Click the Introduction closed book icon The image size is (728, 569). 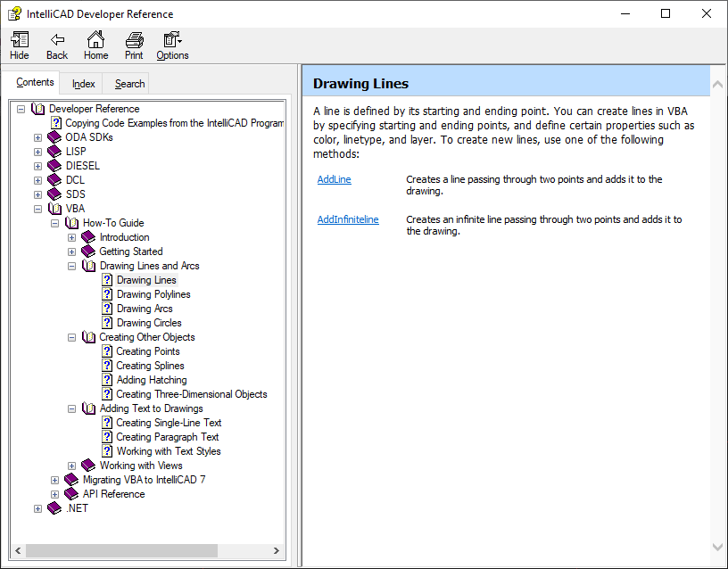click(x=88, y=237)
